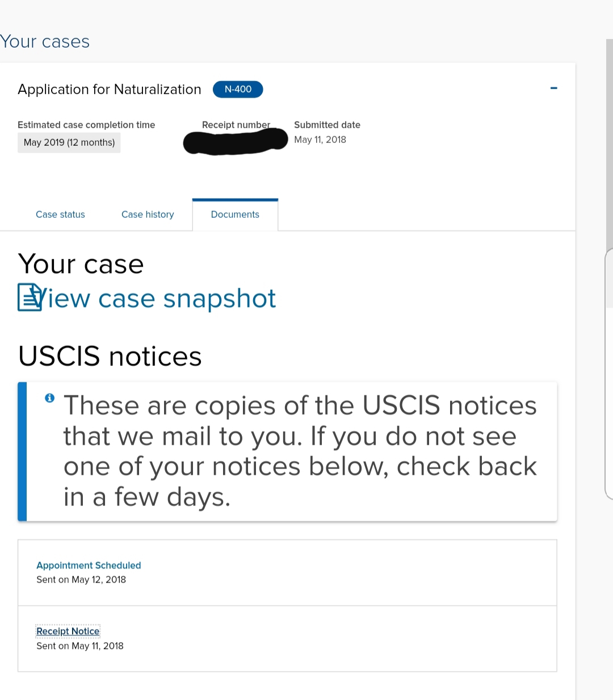Click the blue info icon in the notice box

50,398
